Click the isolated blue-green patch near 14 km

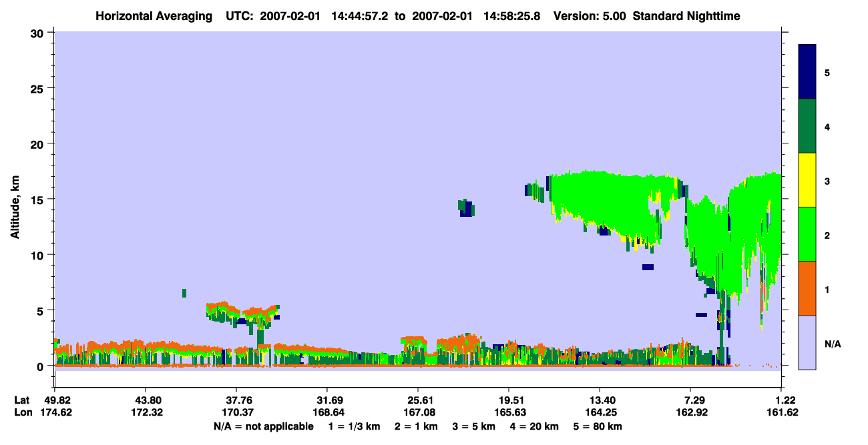[x=466, y=207]
